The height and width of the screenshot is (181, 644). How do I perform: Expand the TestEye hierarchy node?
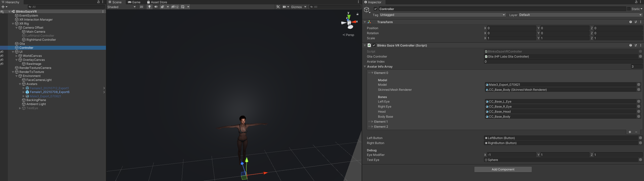click(x=20, y=108)
